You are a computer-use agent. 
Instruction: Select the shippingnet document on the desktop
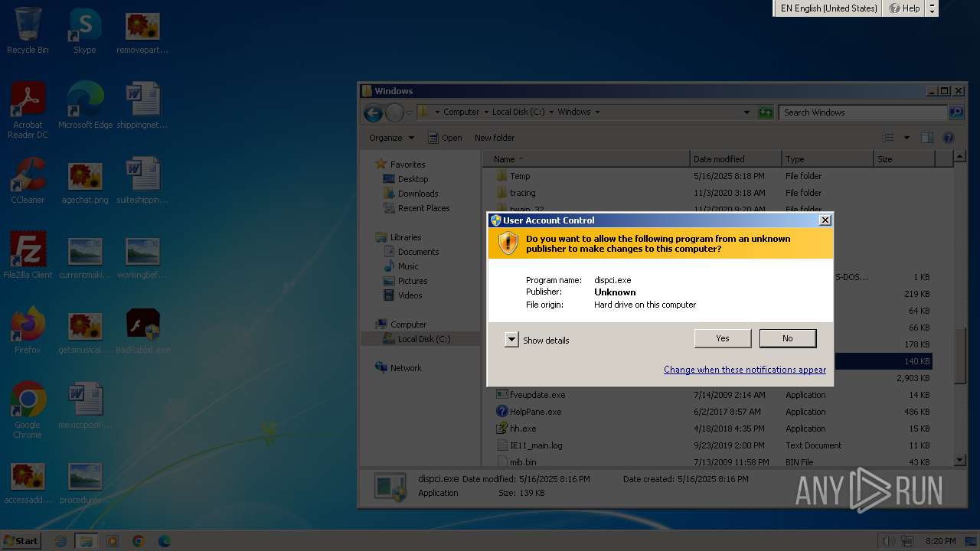point(142,106)
